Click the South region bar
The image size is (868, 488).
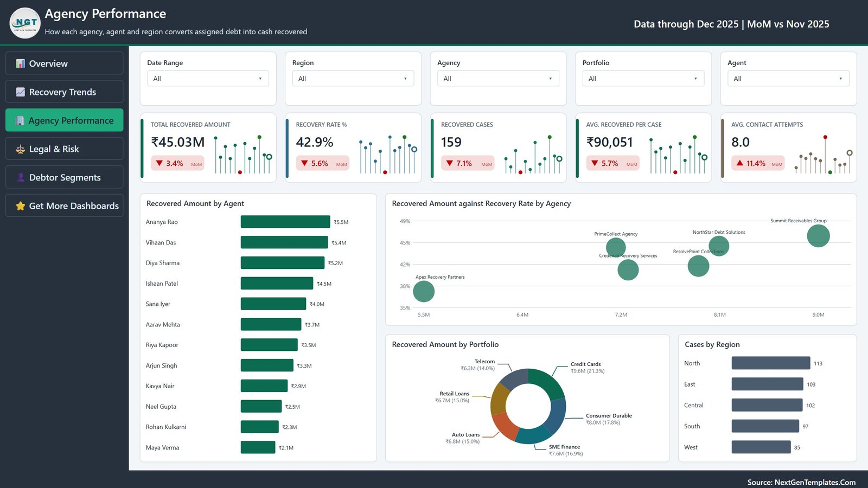click(x=765, y=426)
